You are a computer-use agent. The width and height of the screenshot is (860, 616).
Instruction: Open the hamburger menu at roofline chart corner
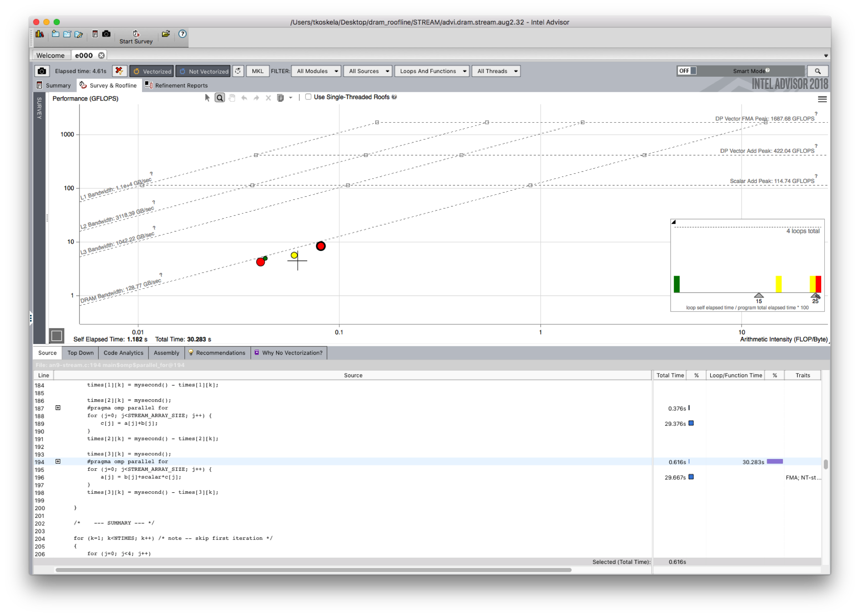coord(822,99)
